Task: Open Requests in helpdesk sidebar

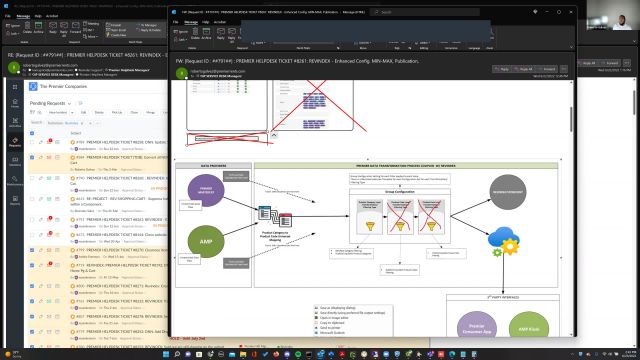Action: click(x=15, y=142)
